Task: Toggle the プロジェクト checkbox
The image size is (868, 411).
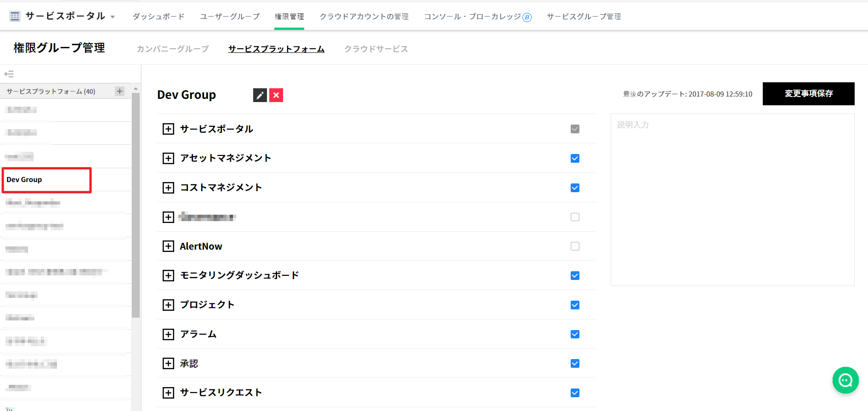Action: [575, 305]
